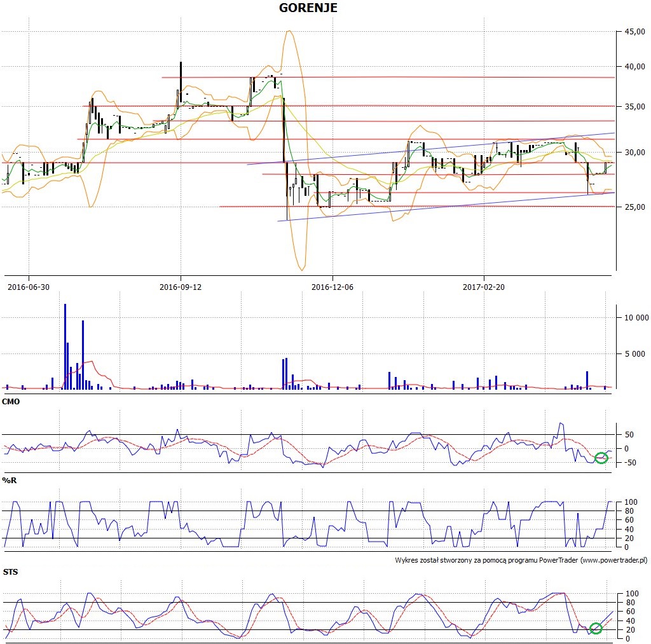Click the 60 label on %R axis
Screen dimensions: 651x644
pos(629,520)
